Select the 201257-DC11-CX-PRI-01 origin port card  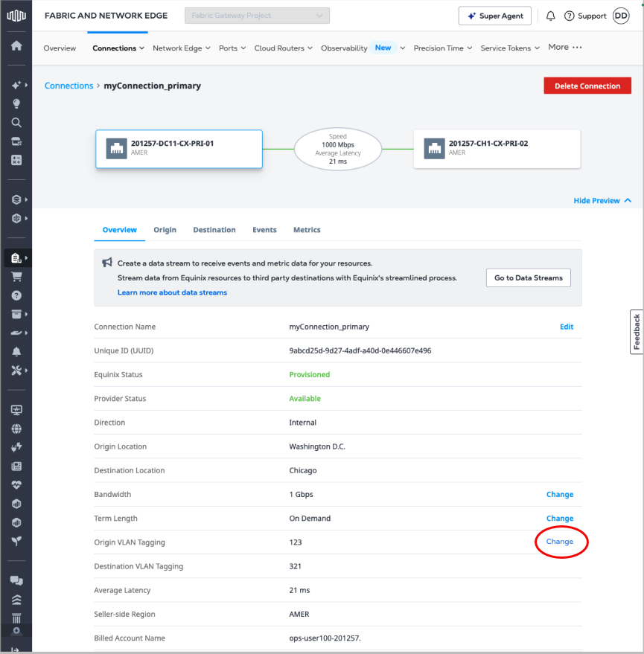point(179,149)
